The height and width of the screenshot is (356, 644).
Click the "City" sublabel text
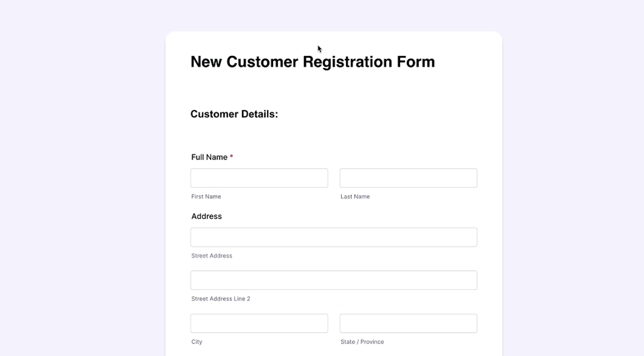click(x=197, y=342)
